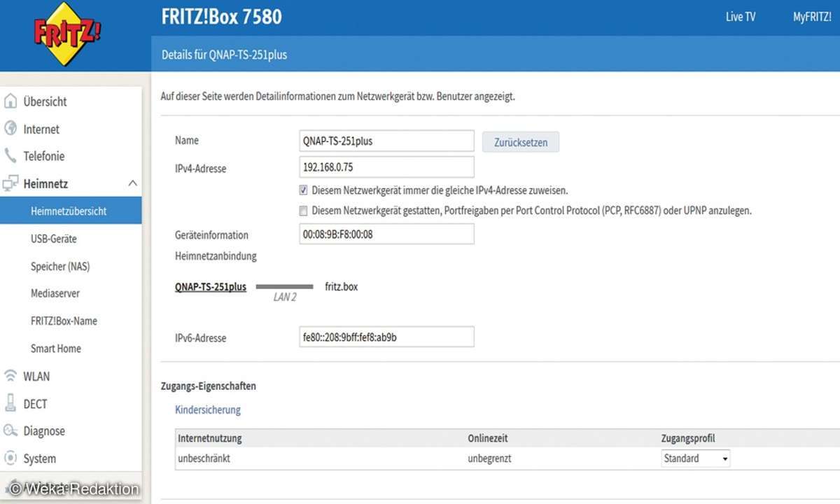Click the IPv4-Adresse input field
840x504 pixels.
pos(386,167)
